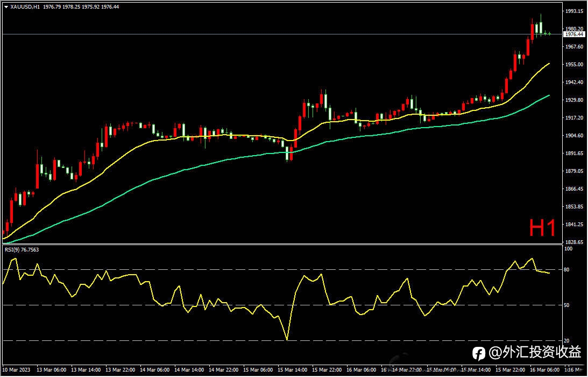This screenshot has width=588, height=377.
Task: Click the current price tag on the price axis
Action: 574,34
